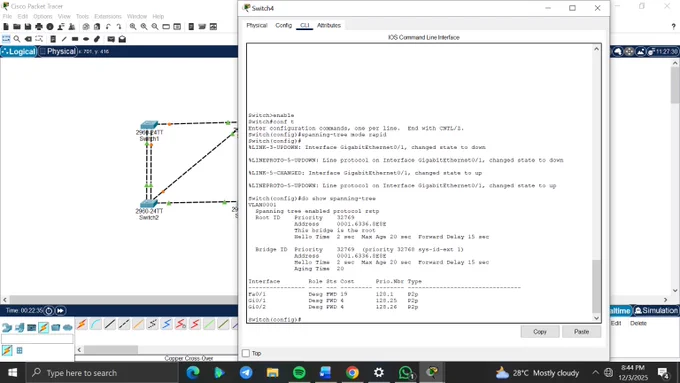Image resolution: width=680 pixels, height=383 pixels.
Task: Select the Copper Straight-Through solid black cable
Action: [110, 324]
